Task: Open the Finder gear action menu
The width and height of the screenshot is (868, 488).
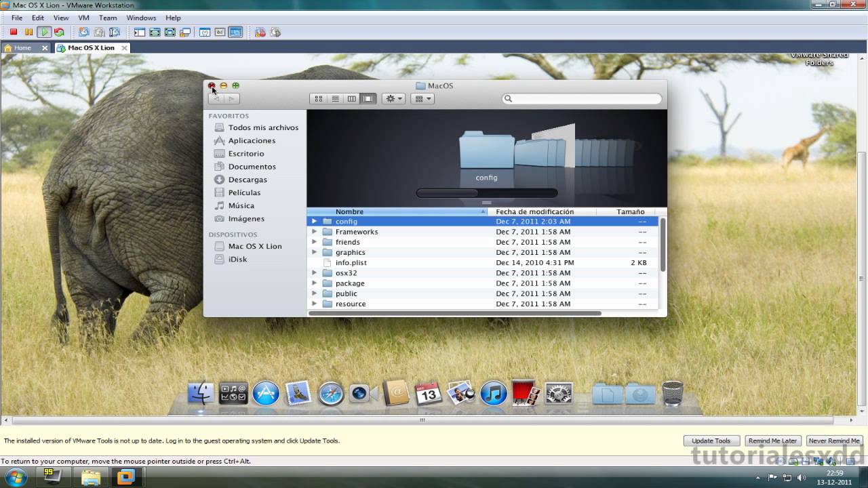Action: (x=394, y=99)
